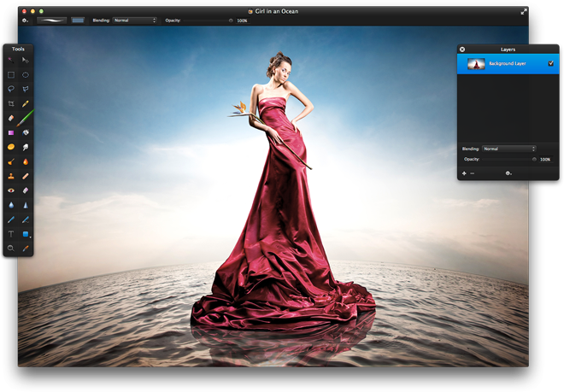Select the Healing bandage tool
The width and height of the screenshot is (564, 392).
point(25,176)
